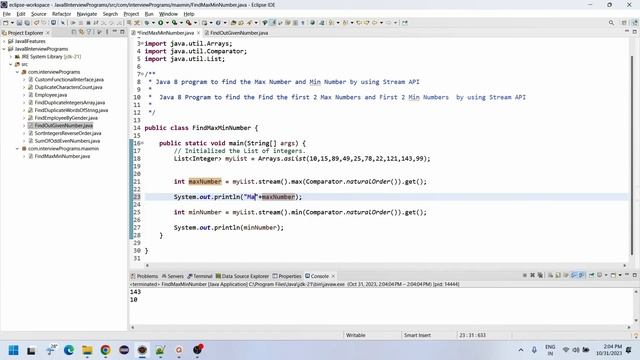Click the editor vertical scrollbar
Image resolution: width=640 pixels, height=360 pixels.
(631, 155)
